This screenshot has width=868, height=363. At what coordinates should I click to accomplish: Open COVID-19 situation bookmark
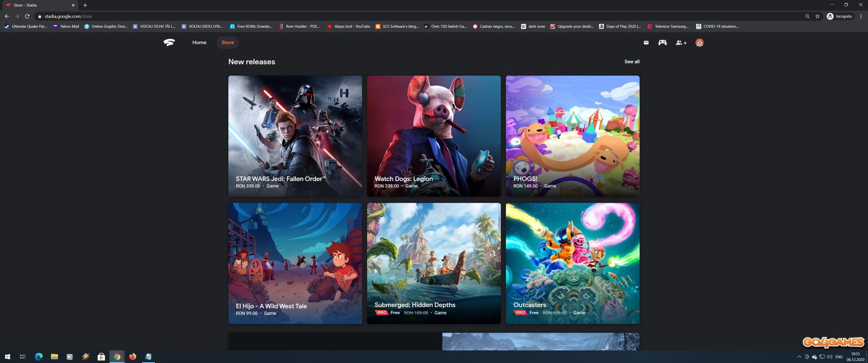pos(717,26)
